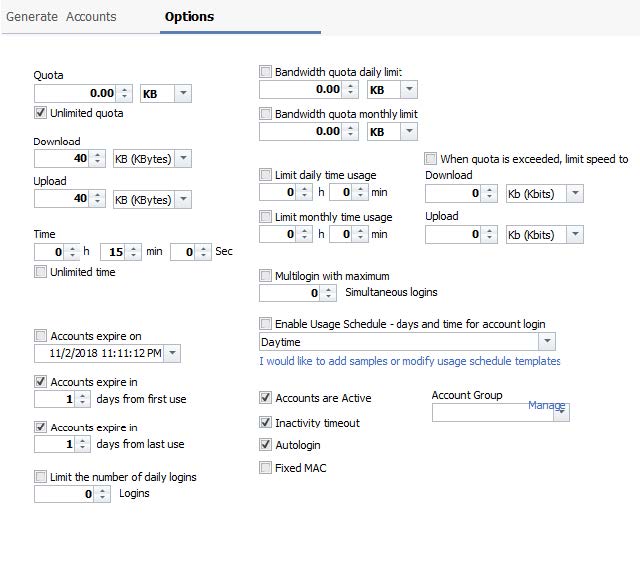
Task: Switch to the Generate Accounts tab
Action: 61,17
